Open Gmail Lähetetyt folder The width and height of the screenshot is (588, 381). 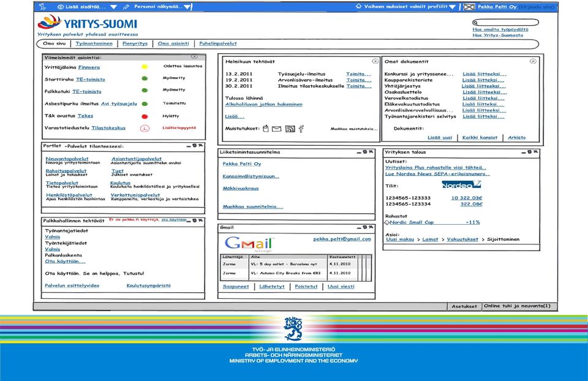tap(272, 287)
